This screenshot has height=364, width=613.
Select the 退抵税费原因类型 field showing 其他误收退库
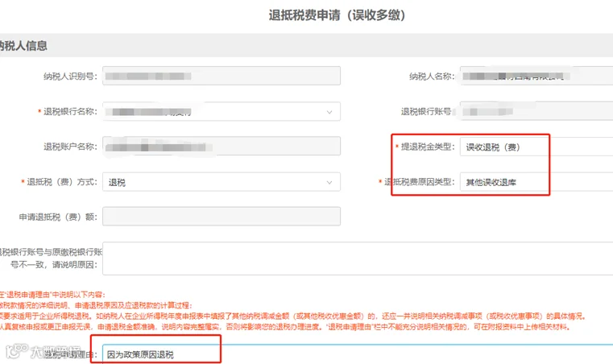[536, 182]
